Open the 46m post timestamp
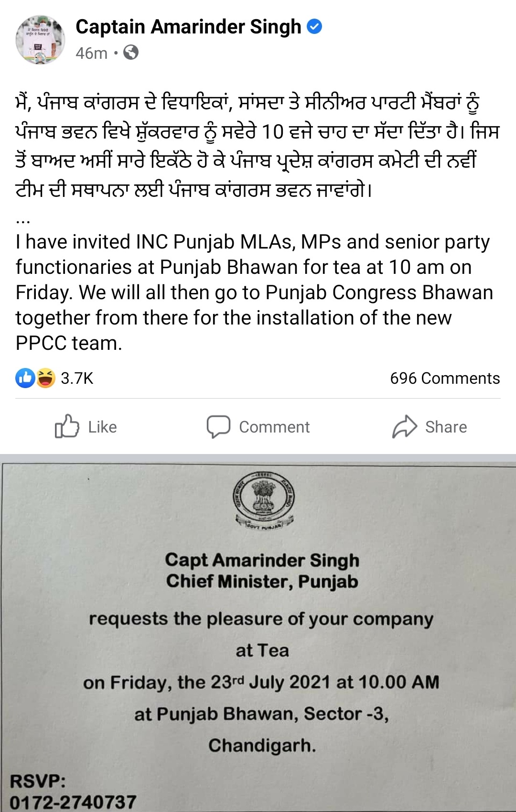This screenshot has width=516, height=812. pos(91,53)
